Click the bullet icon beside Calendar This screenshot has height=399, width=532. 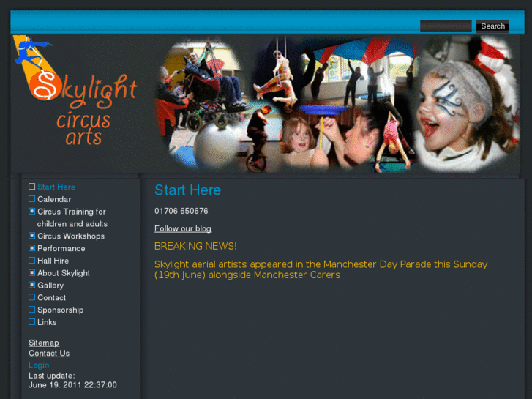point(32,199)
